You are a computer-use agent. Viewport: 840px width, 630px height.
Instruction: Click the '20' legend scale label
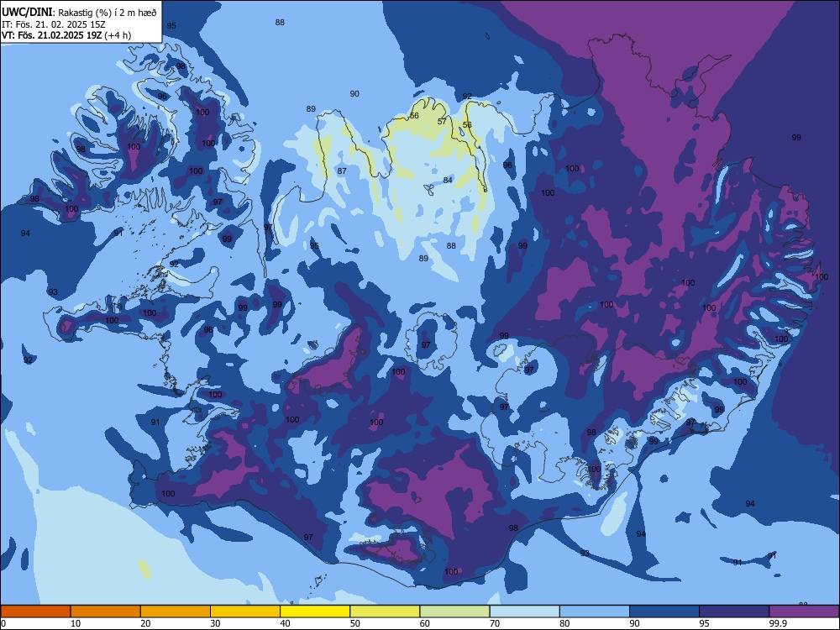tap(145, 623)
